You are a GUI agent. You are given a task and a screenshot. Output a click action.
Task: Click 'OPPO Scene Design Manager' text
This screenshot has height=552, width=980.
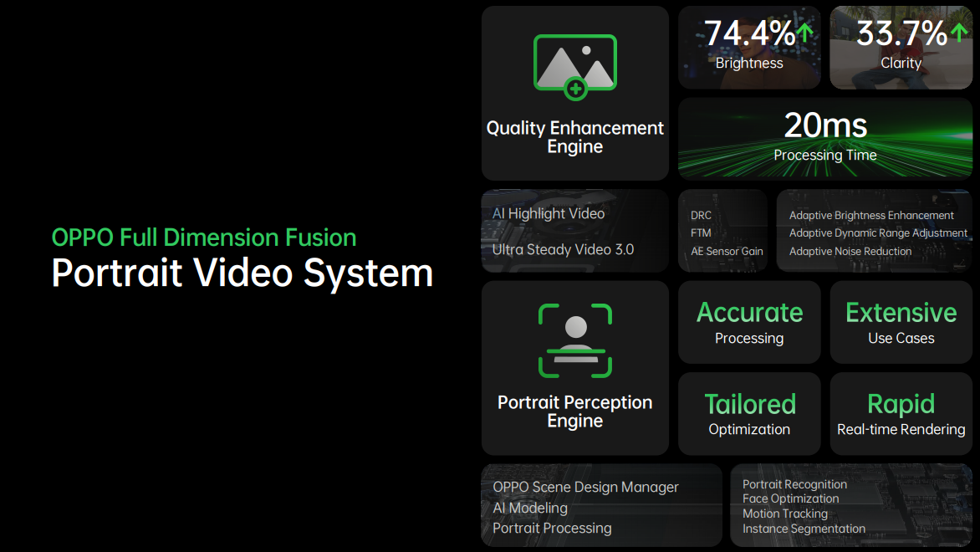tap(585, 487)
